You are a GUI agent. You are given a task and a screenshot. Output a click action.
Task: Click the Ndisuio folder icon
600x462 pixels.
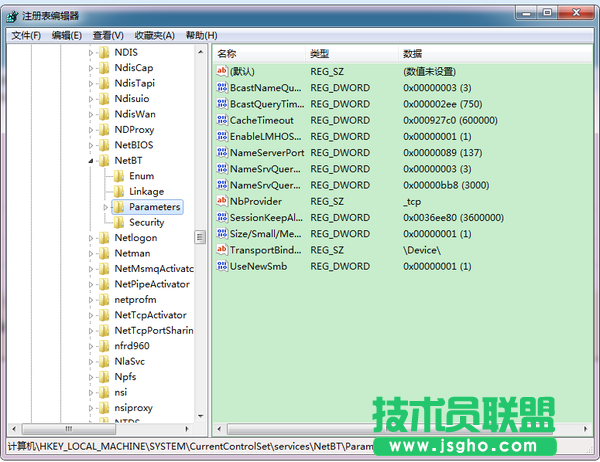click(x=104, y=98)
